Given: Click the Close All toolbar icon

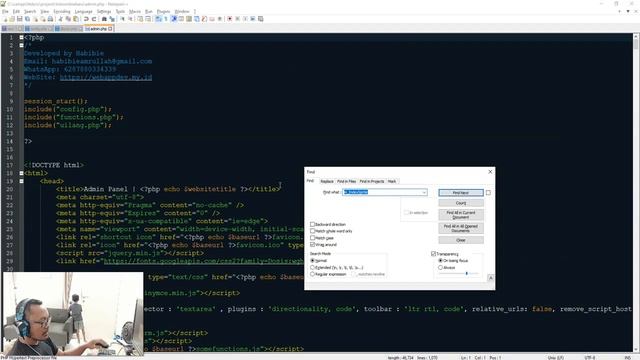Looking at the screenshot, I should 43,19.
